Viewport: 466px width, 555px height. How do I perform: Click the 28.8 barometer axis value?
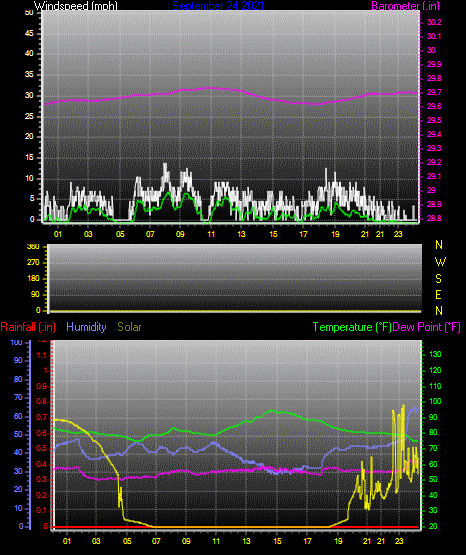434,218
